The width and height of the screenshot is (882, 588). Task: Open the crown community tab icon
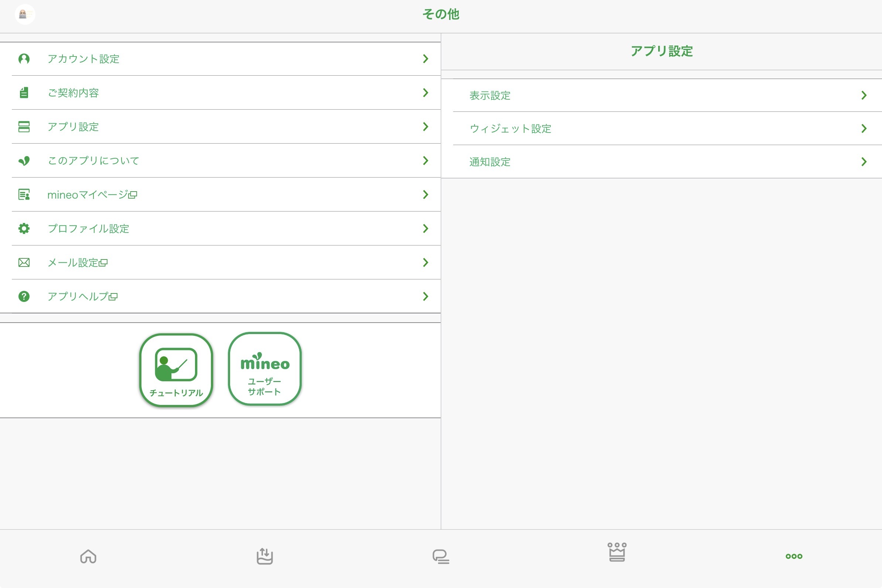pos(617,552)
